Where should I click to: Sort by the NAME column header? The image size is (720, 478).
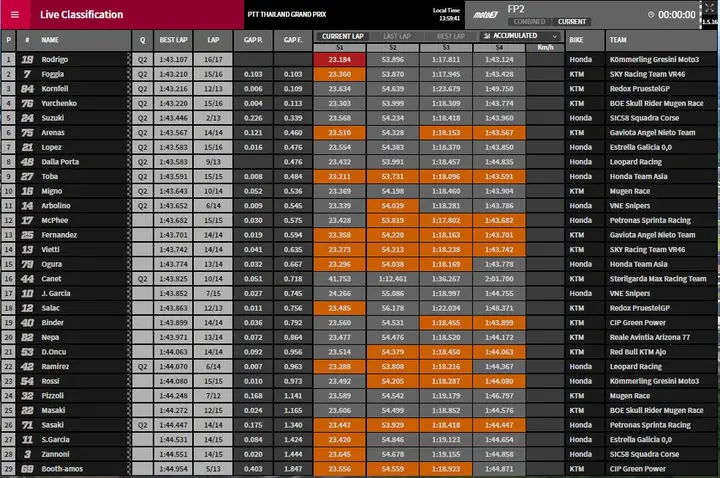74,40
